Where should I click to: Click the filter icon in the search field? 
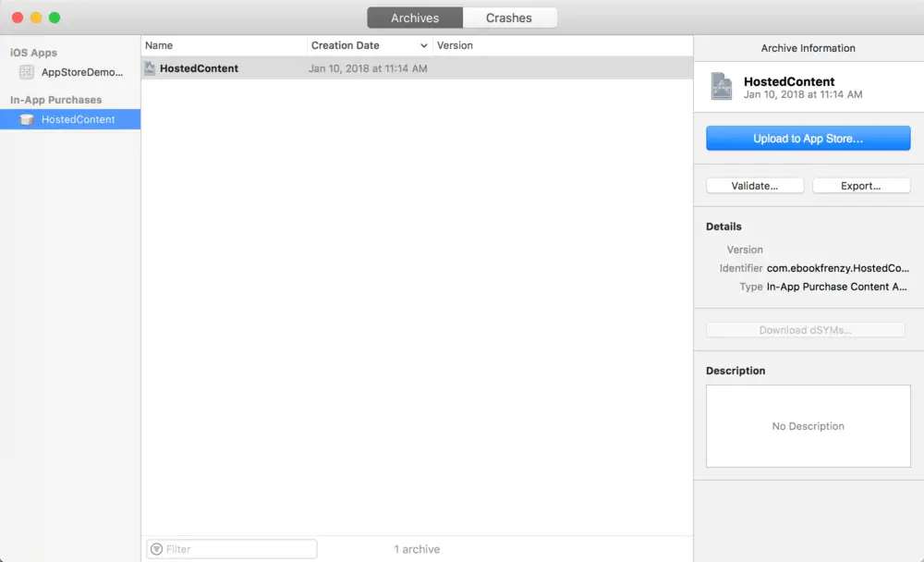click(x=156, y=549)
